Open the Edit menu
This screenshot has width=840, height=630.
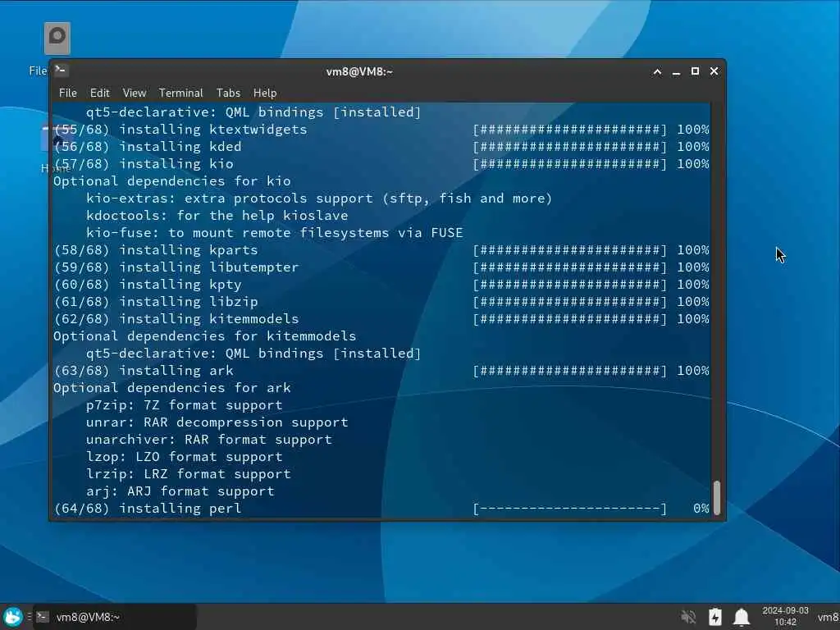tap(99, 94)
